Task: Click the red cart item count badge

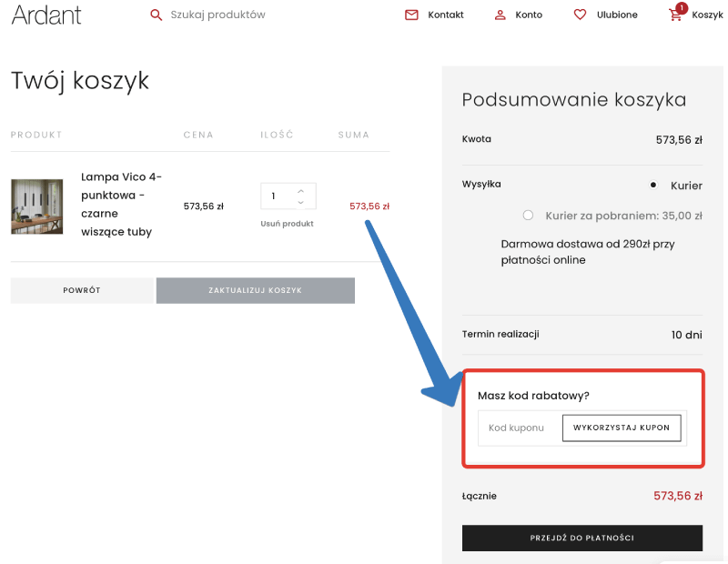Action: pyautogui.click(x=682, y=6)
